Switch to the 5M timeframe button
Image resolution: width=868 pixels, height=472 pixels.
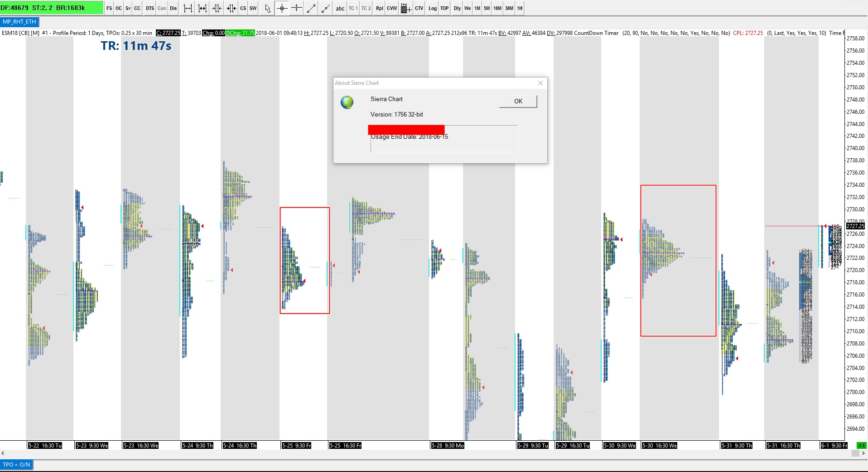[x=487, y=8]
